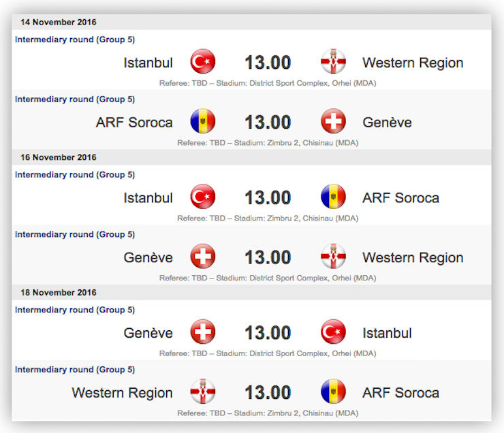Open Intermediary round link above Genève vs Istanbul

click(x=75, y=310)
